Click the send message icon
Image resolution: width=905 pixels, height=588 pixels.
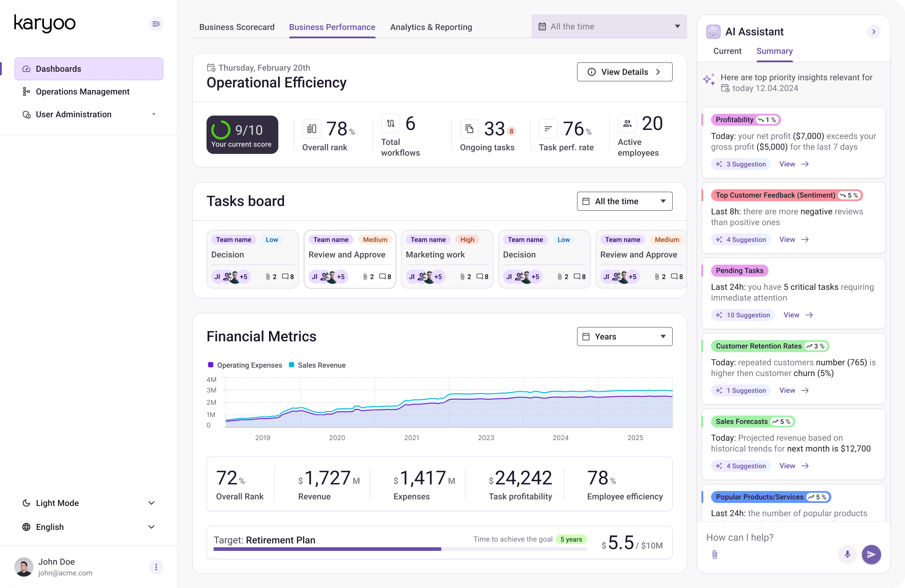[871, 554]
